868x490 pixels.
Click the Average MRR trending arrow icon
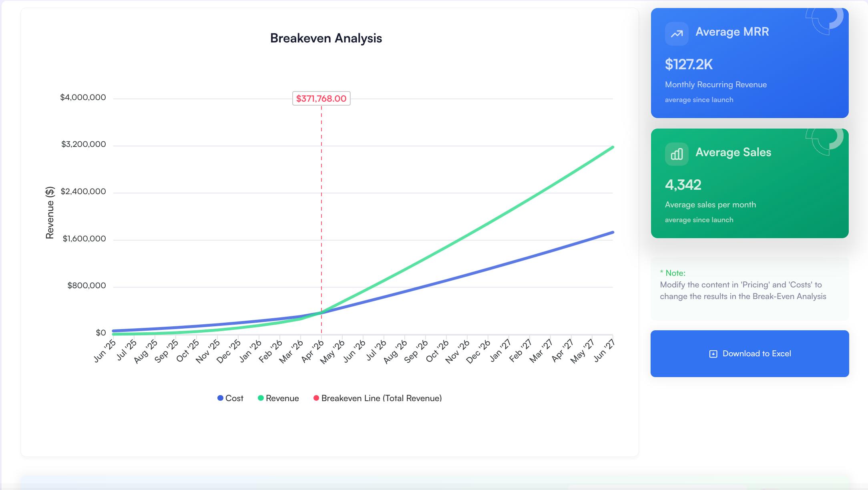(677, 34)
